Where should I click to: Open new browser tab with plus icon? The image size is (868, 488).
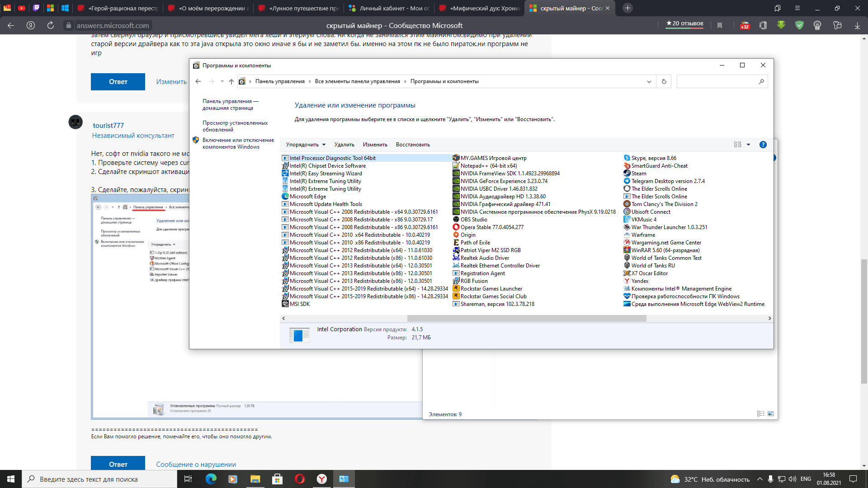[627, 8]
